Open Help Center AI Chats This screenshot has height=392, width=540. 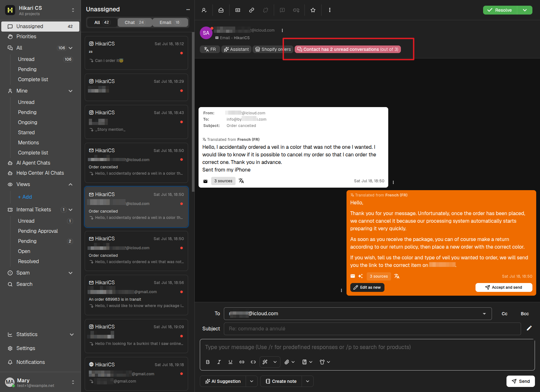click(40, 173)
